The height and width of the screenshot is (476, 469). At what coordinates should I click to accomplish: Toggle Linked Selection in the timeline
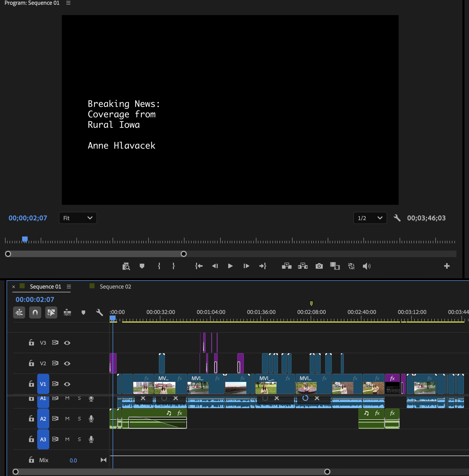click(x=51, y=312)
